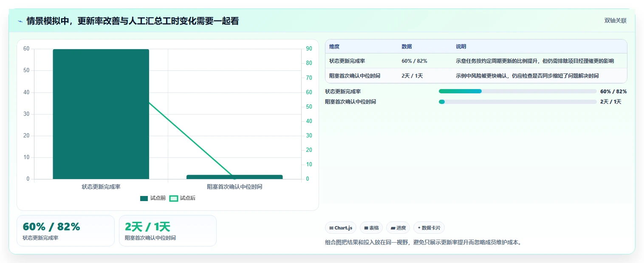Click the 90 tick on the right green axis
This screenshot has height=263, width=644.
point(309,49)
